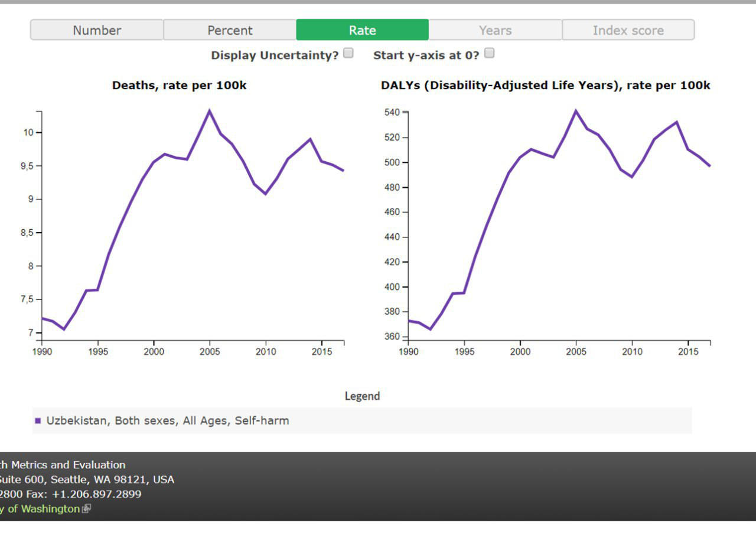
Task: Click the Legend heading
Action: pos(362,396)
